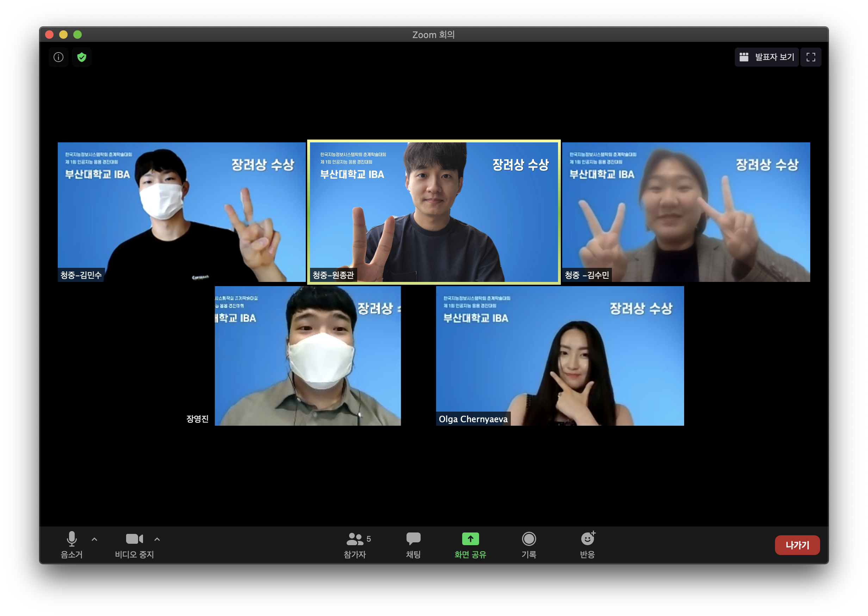The image size is (868, 616).
Task: Expand audio options arrow beside 음소거
Action: (x=94, y=539)
